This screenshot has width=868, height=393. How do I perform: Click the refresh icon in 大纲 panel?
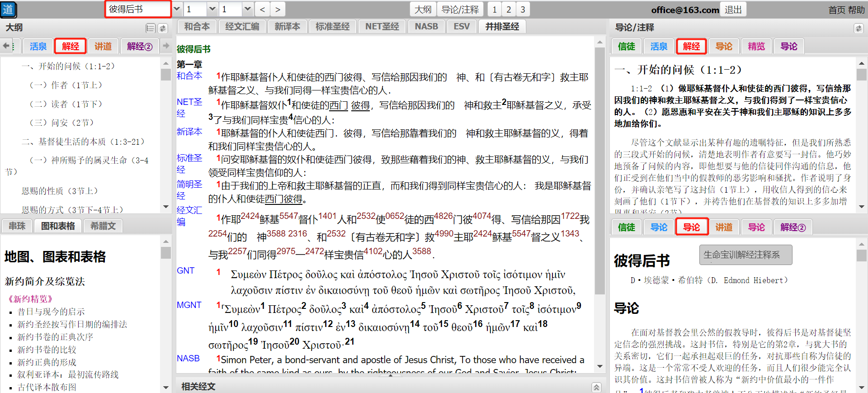click(163, 28)
